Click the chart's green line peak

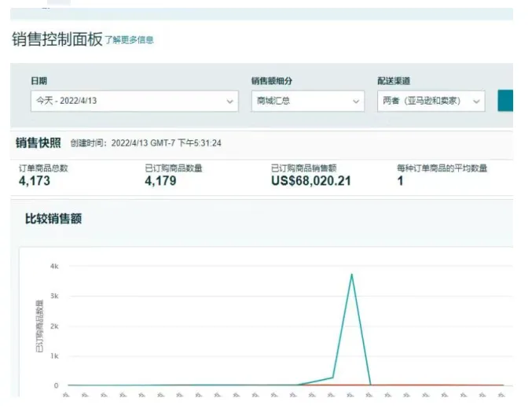point(352,275)
